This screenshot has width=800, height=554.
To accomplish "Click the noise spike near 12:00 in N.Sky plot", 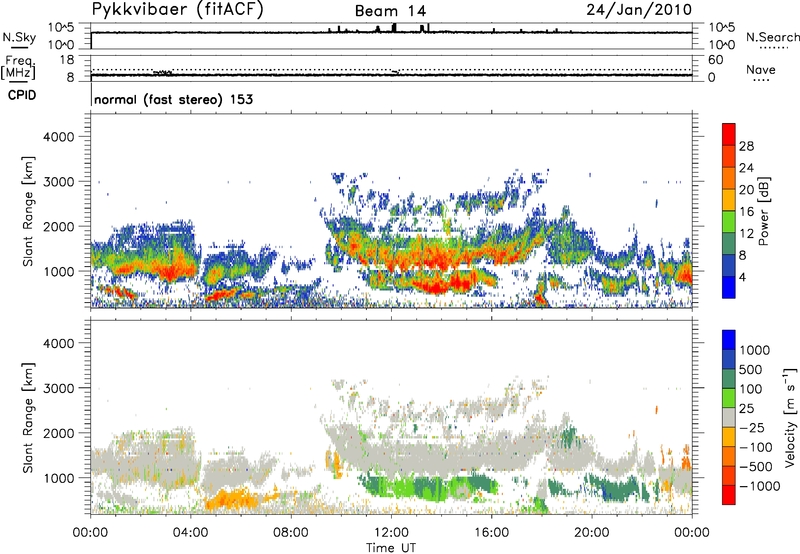I will point(393,28).
